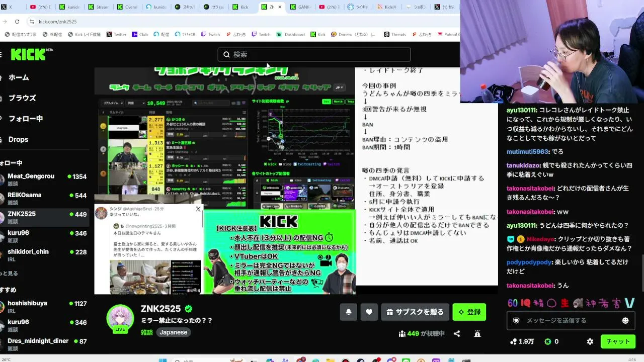Image resolution: width=644 pixels, height=362 pixels.
Task: Open Twitter bookmark in bookmarks bar
Action: (x=116, y=35)
